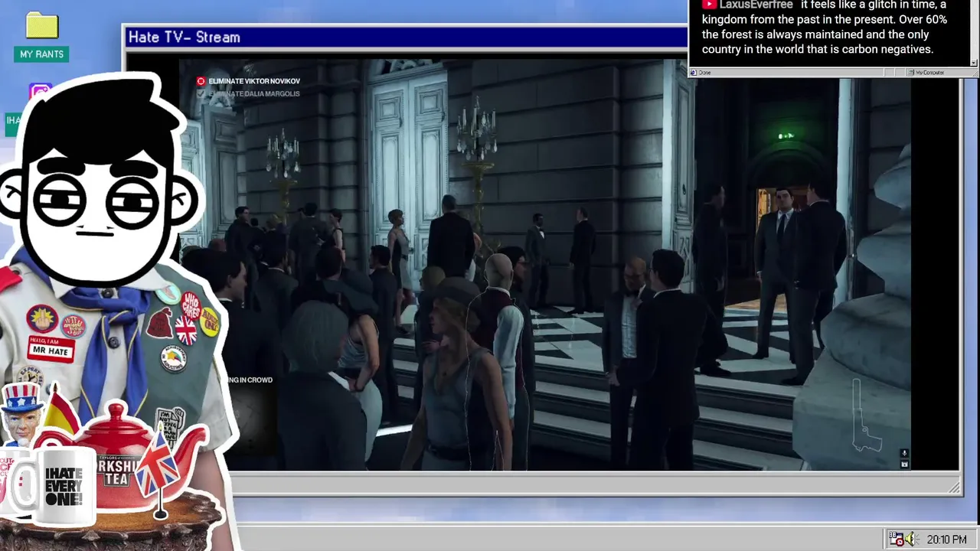This screenshot has height=551, width=980.
Task: Click the camera icon below the microphone
Action: pyautogui.click(x=904, y=464)
